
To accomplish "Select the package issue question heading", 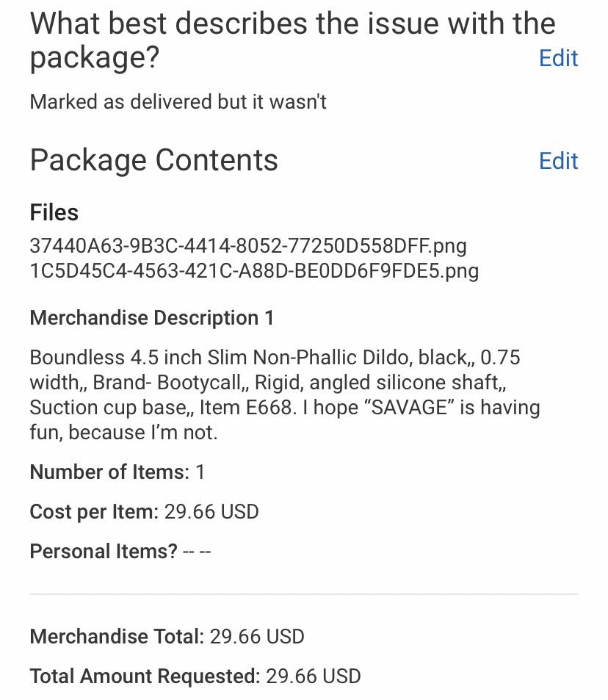I will (292, 40).
